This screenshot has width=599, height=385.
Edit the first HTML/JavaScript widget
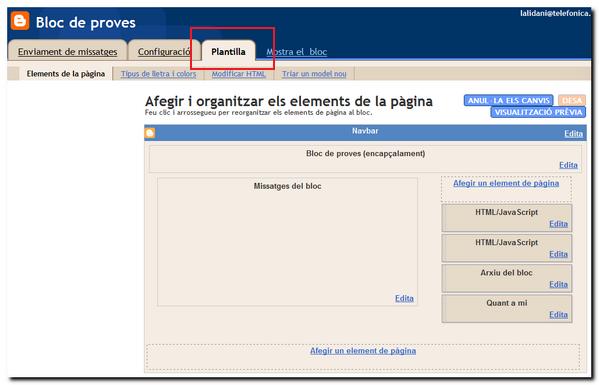point(558,224)
